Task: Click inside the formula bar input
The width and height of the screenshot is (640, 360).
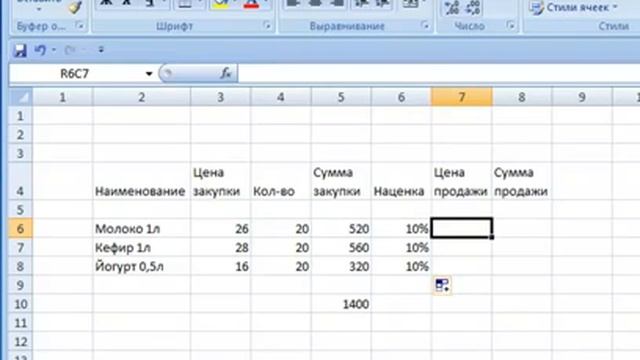Action: pyautogui.click(x=439, y=74)
